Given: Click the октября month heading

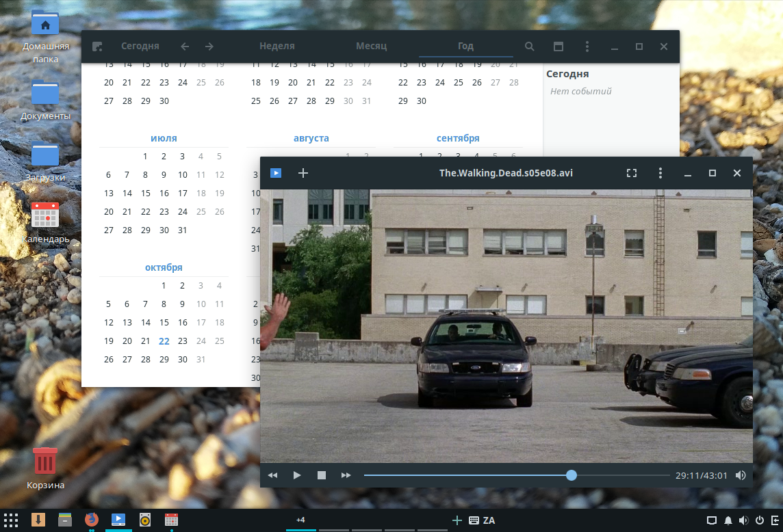Looking at the screenshot, I should pyautogui.click(x=164, y=267).
